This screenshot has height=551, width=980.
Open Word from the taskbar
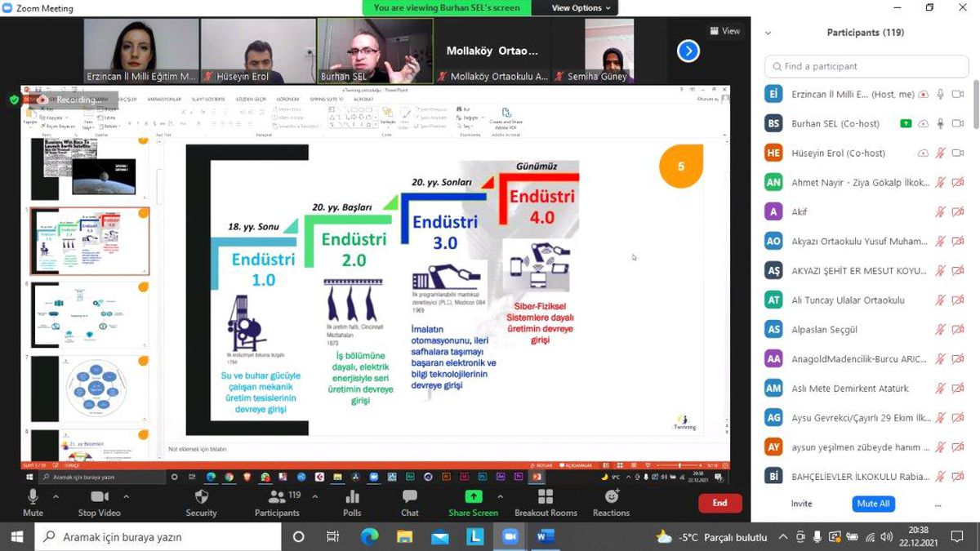point(546,536)
